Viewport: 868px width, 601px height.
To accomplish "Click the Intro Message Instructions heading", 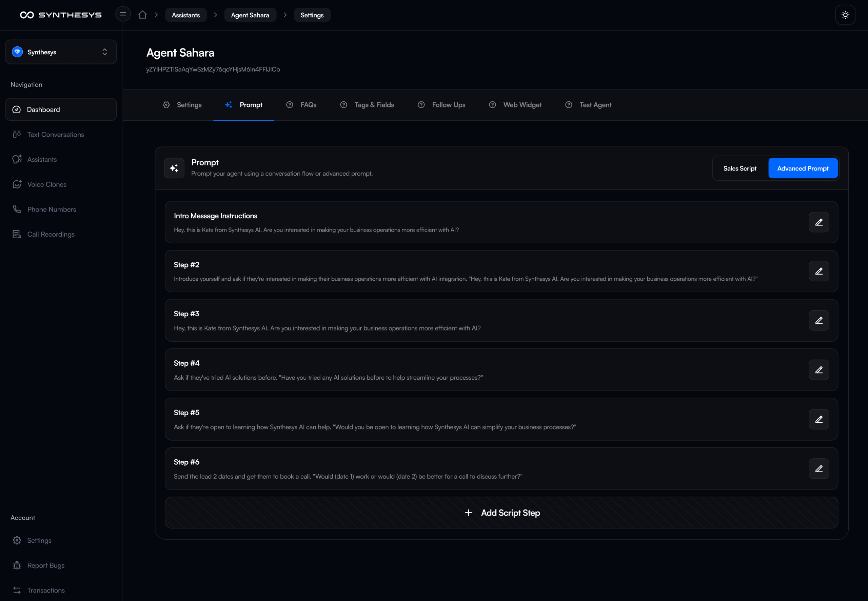I will (x=215, y=216).
